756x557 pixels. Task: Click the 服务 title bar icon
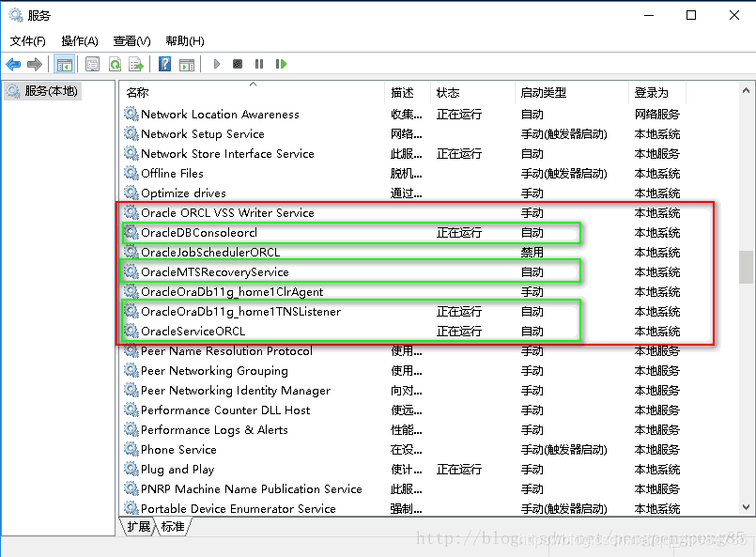click(x=16, y=15)
